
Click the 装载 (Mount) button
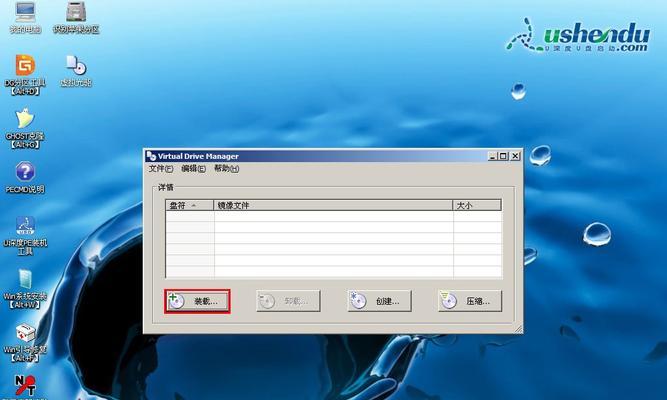pos(197,301)
